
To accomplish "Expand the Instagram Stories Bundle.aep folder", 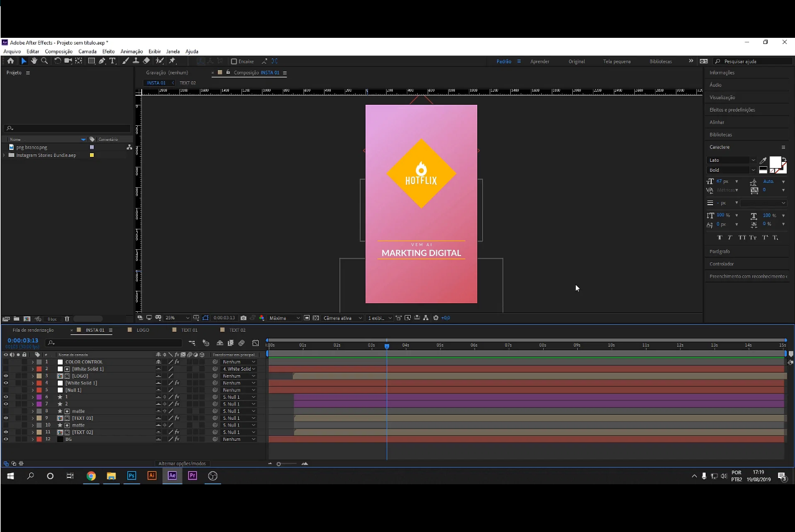I will click(x=4, y=156).
